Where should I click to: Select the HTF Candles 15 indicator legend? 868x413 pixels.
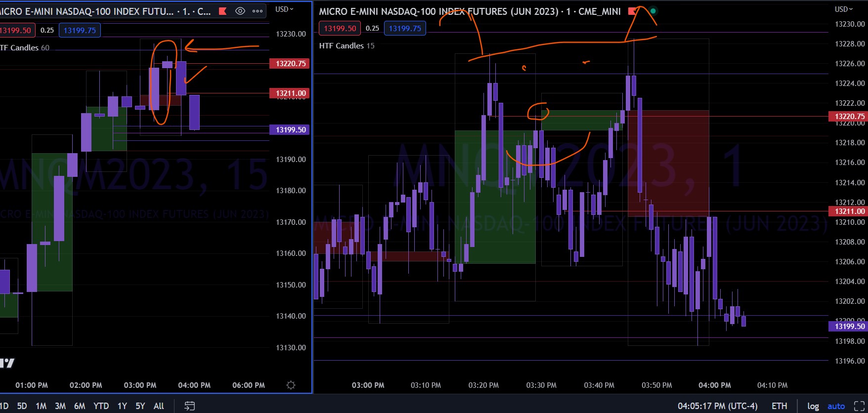[x=347, y=45]
